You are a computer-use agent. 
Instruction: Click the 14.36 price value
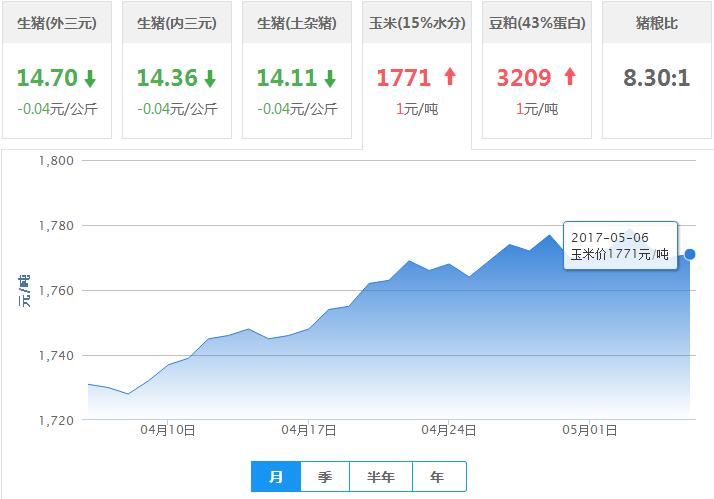click(167, 78)
